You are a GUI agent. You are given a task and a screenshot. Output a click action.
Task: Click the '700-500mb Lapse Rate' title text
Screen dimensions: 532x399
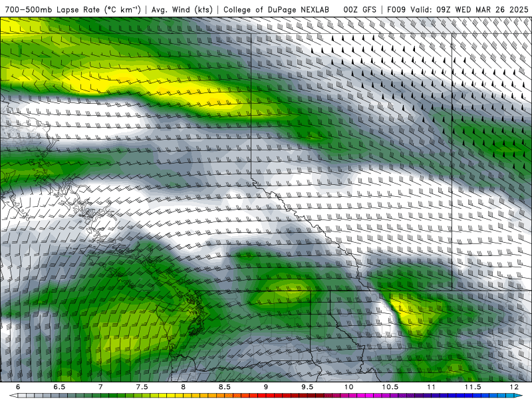(52, 9)
